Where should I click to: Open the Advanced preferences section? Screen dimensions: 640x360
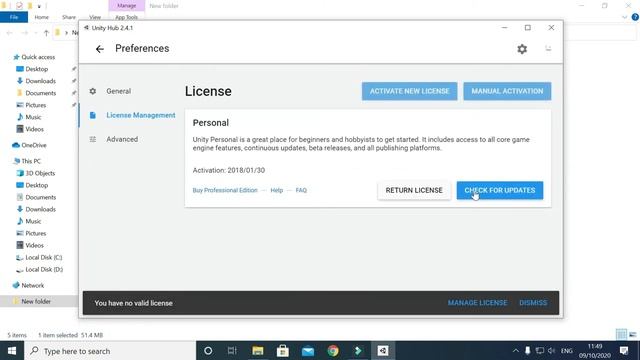point(122,139)
